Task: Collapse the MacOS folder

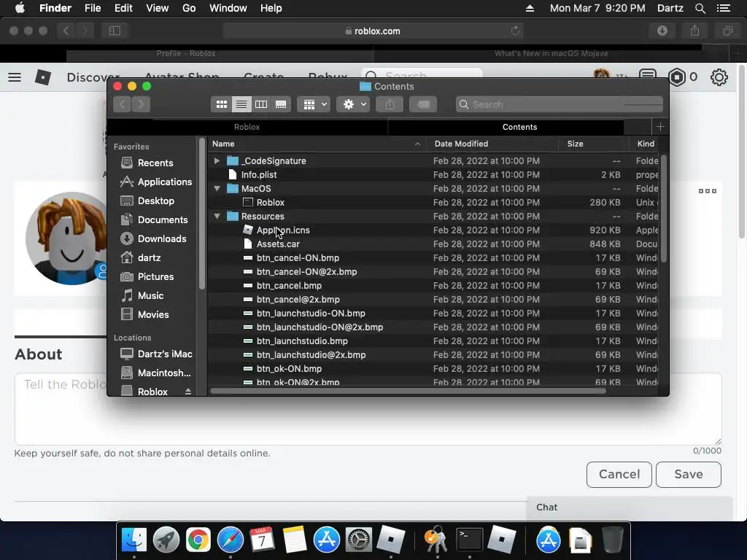Action: point(217,189)
